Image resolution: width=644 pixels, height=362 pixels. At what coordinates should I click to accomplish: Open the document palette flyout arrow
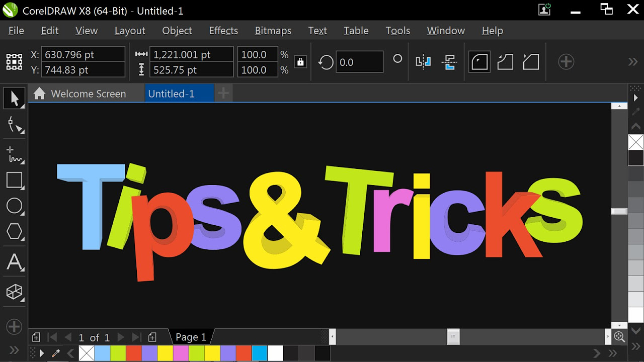point(42,353)
